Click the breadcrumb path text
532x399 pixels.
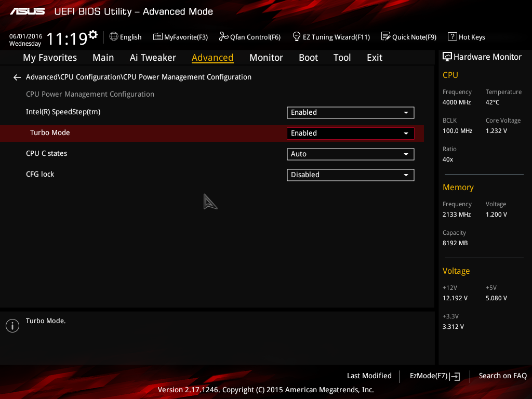point(138,77)
